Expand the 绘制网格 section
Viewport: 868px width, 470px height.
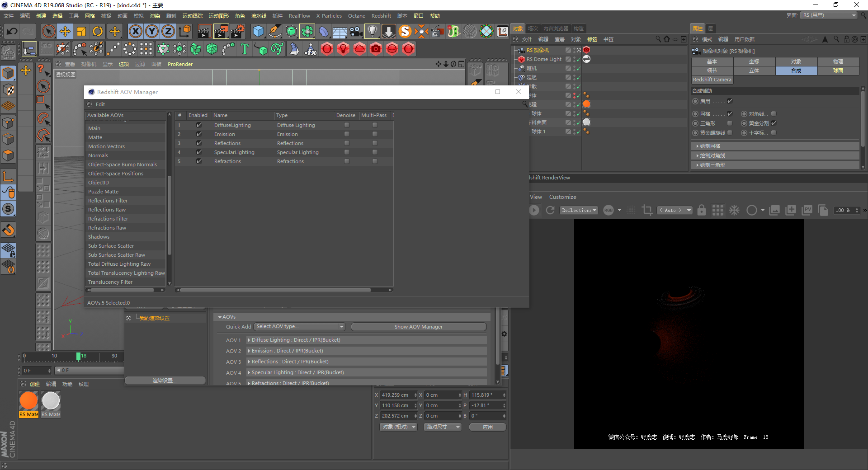click(x=775, y=146)
